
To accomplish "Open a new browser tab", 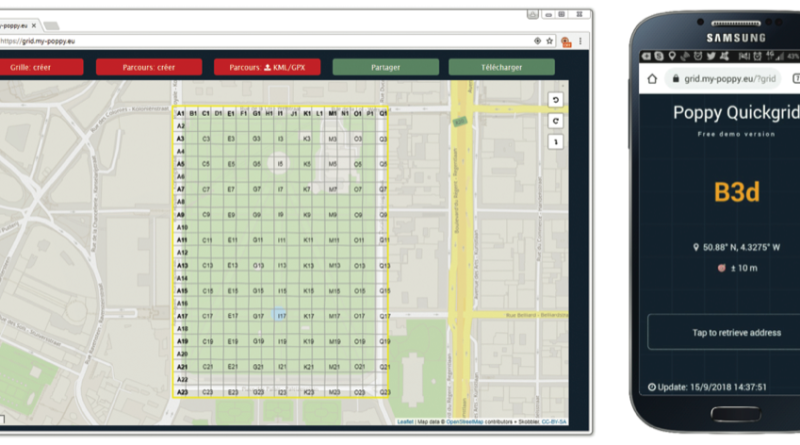I will [x=51, y=25].
